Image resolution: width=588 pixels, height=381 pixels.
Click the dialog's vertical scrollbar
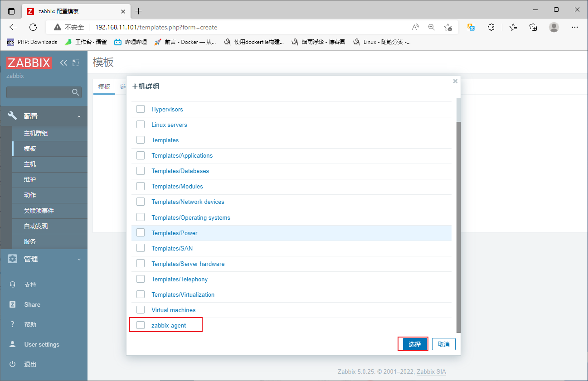tap(458, 227)
